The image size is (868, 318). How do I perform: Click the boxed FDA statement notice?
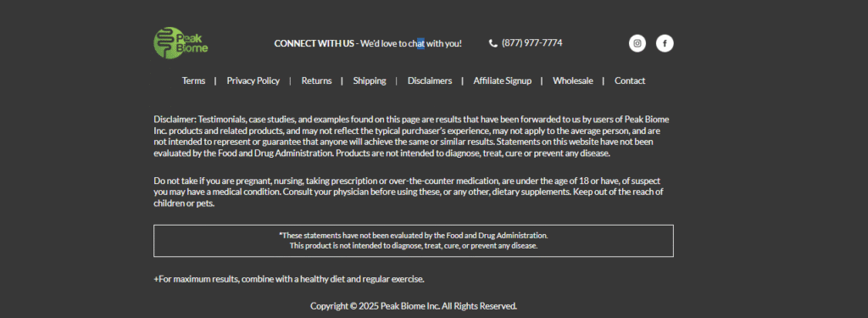[414, 241]
